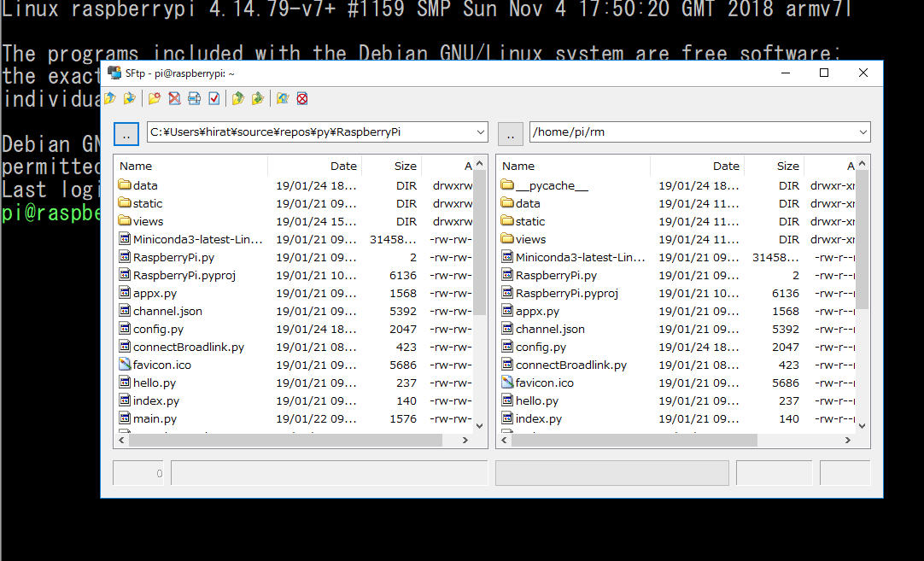This screenshot has height=561, width=924.
Task: Select the data folder name in the remote pane
Action: 528,203
